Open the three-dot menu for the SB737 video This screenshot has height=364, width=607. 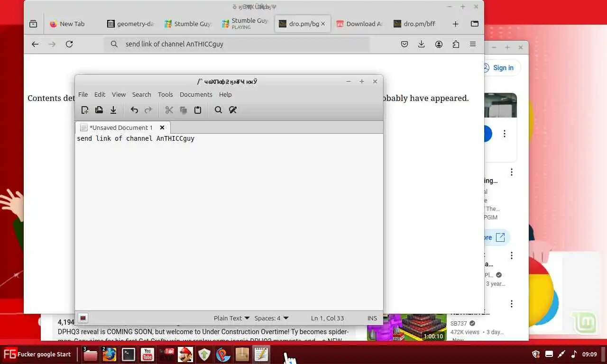pyautogui.click(x=512, y=304)
